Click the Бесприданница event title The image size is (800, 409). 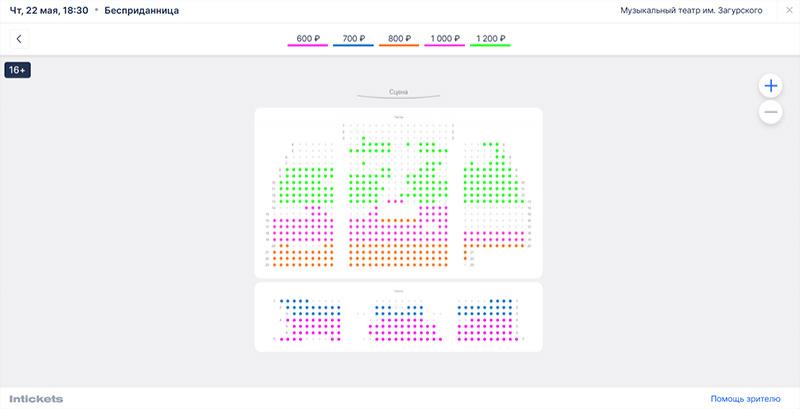(x=142, y=10)
